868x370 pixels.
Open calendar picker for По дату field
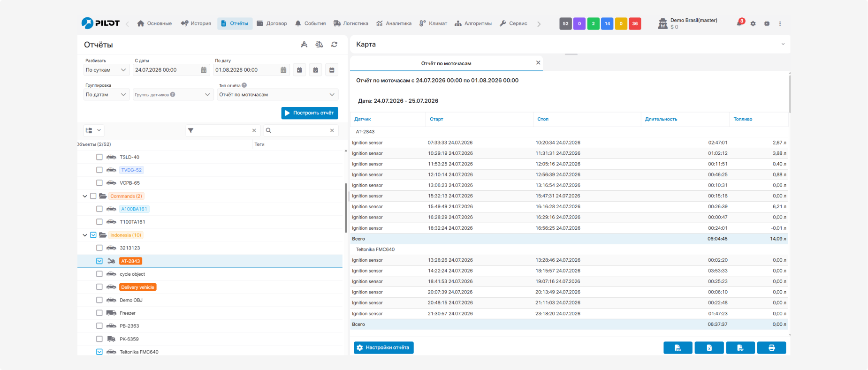click(x=283, y=70)
